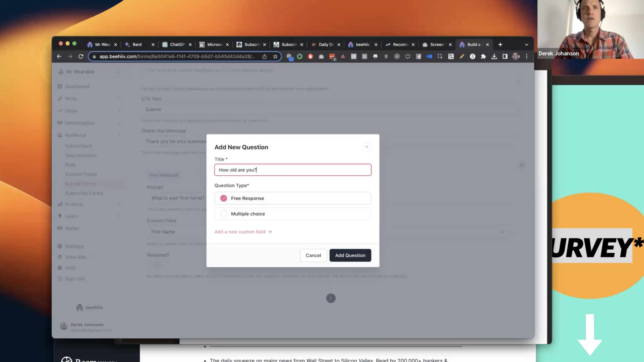Bookmark this page with star icon
The image size is (644, 362).
tap(275, 57)
